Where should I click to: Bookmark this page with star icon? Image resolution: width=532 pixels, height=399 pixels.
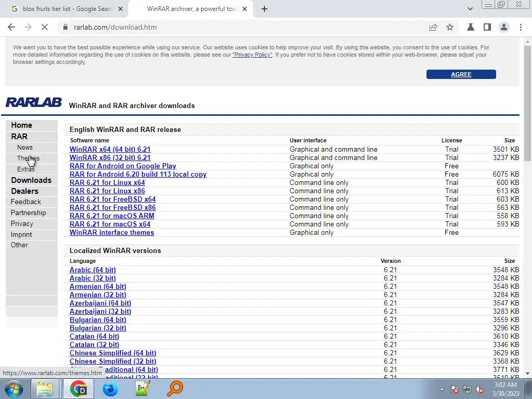tap(450, 27)
